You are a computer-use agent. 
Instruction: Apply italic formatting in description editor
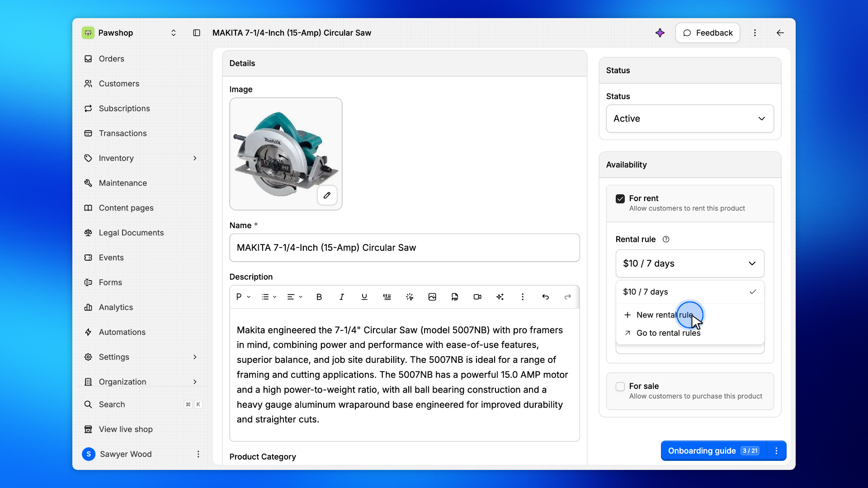[x=342, y=297]
